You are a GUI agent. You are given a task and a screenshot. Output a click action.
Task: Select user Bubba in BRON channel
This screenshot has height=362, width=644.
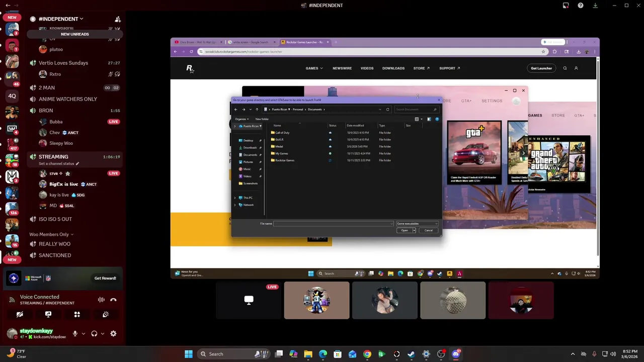[56, 122]
